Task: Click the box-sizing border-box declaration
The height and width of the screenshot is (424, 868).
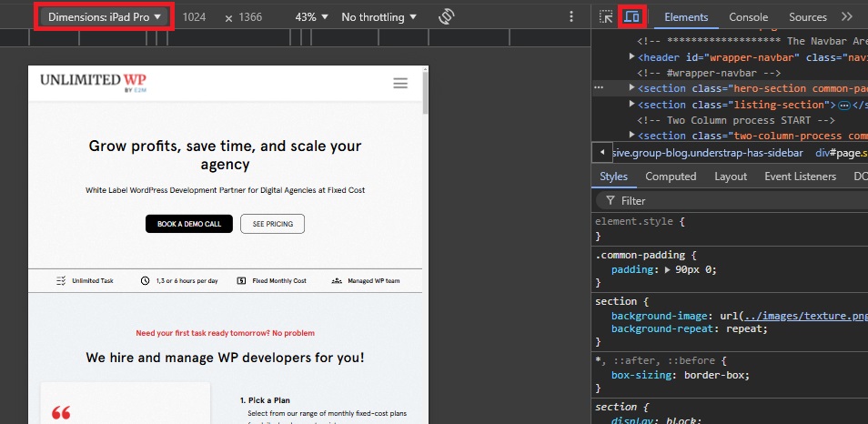Action: click(x=681, y=375)
